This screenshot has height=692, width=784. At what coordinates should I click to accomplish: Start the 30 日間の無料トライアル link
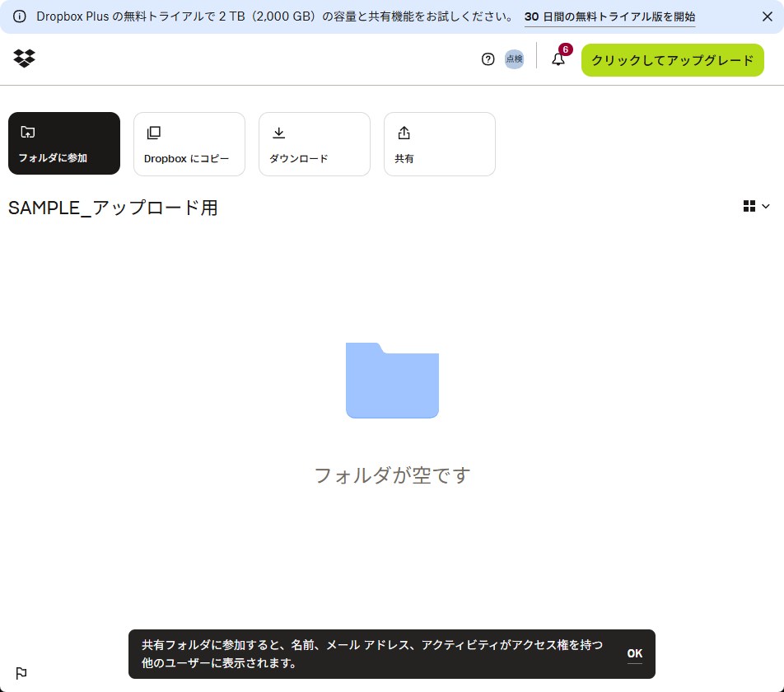(609, 16)
